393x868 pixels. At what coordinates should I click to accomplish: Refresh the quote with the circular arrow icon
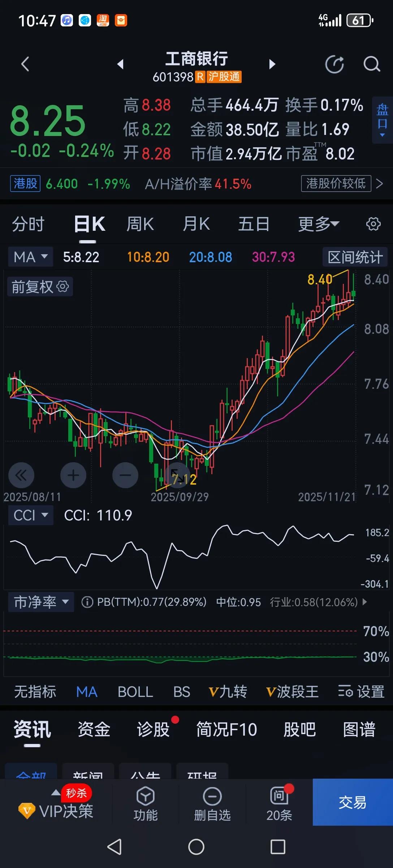click(334, 64)
